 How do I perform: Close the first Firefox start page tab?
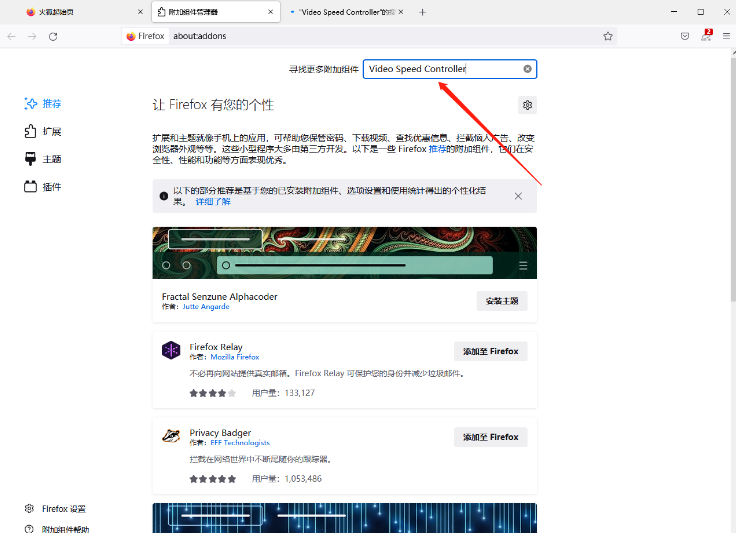coord(140,12)
